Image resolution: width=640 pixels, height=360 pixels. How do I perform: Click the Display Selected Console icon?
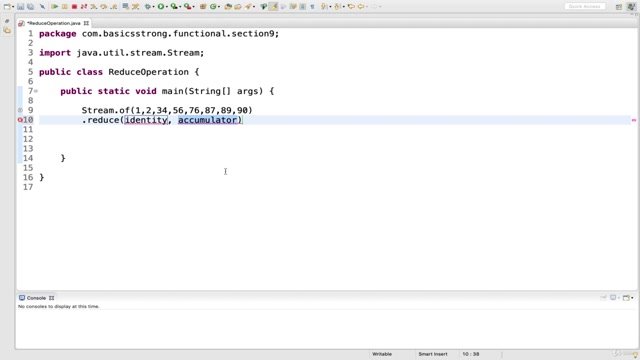[x=613, y=298]
